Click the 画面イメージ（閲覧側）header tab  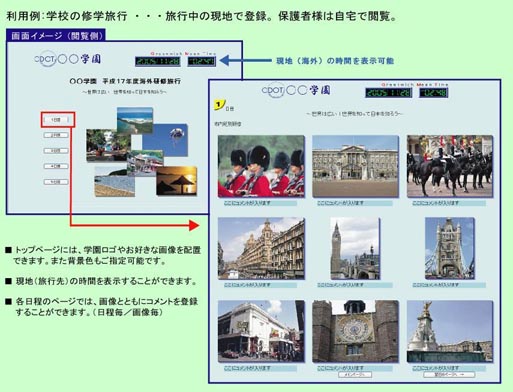click(x=56, y=35)
